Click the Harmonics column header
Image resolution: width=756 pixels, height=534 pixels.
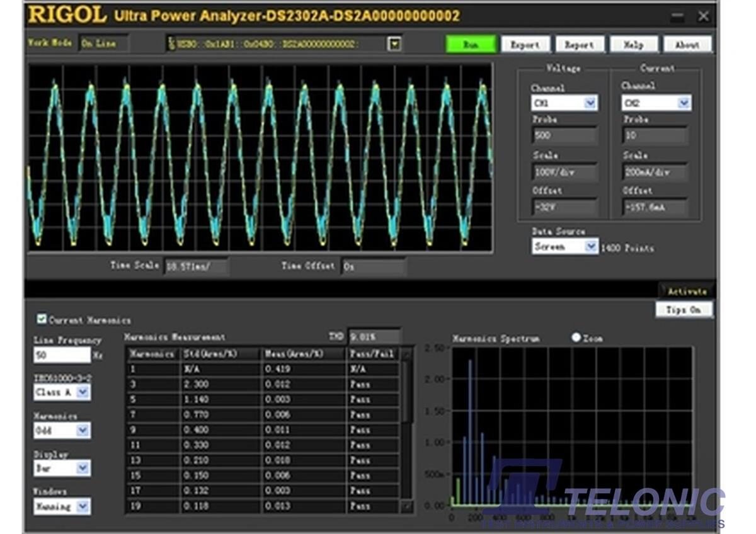(x=152, y=354)
